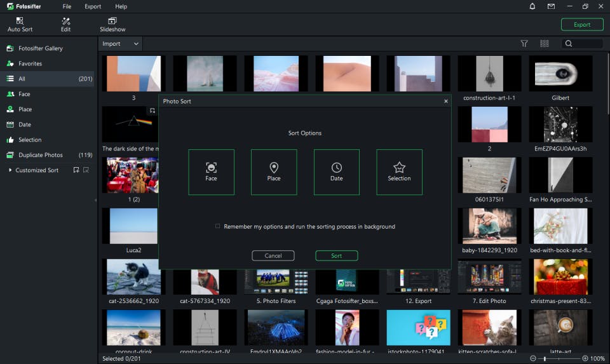The width and height of the screenshot is (610, 364).
Task: Select 5. Photo Filters thumbnail
Action: (276, 282)
